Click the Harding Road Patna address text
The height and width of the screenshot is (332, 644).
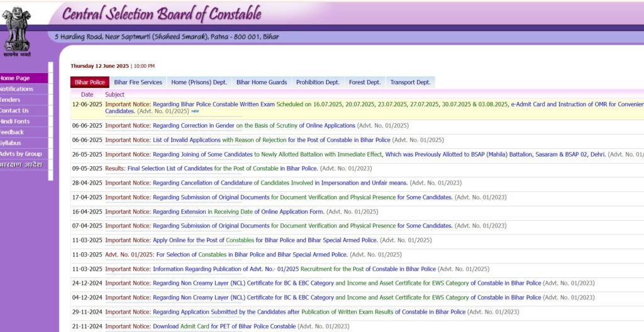click(x=167, y=37)
